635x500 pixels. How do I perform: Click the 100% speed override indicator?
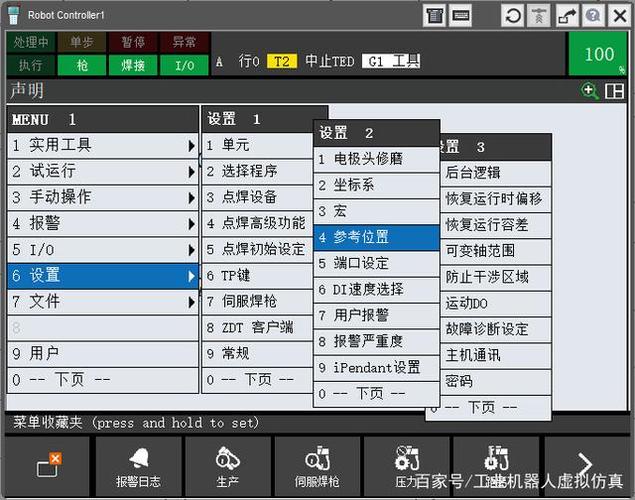(598, 54)
